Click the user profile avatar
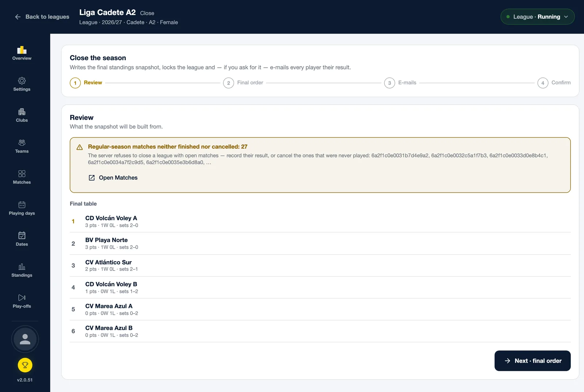The height and width of the screenshot is (392, 584). [25, 339]
